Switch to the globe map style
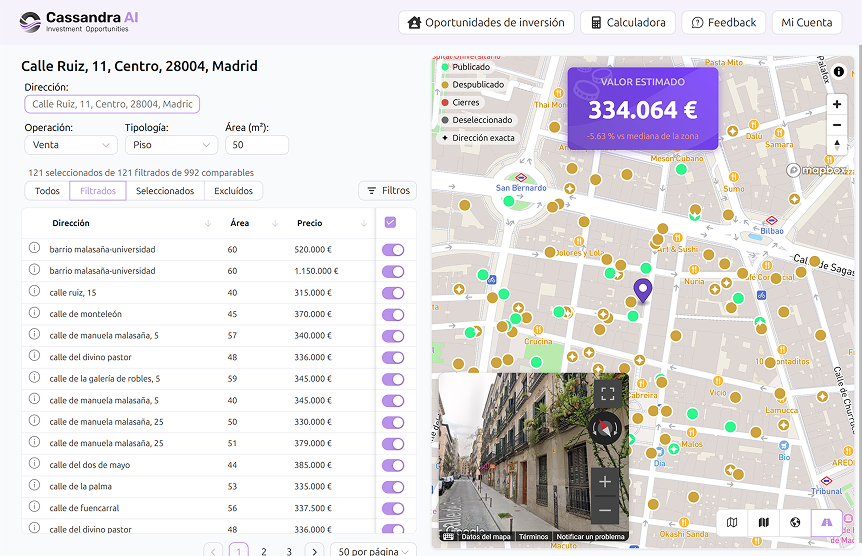Image resolution: width=862 pixels, height=556 pixels. click(795, 522)
